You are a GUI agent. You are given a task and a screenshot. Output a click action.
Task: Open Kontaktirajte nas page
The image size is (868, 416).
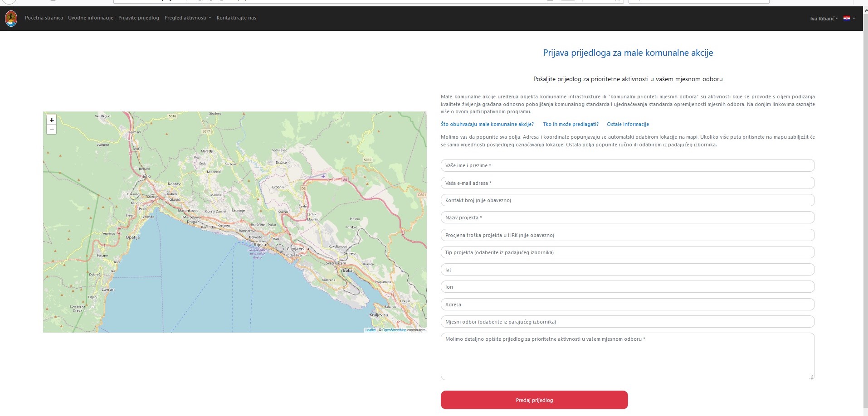(x=236, y=18)
